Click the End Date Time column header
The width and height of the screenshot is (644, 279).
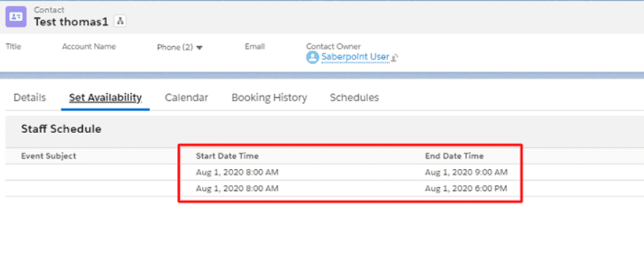(x=454, y=156)
